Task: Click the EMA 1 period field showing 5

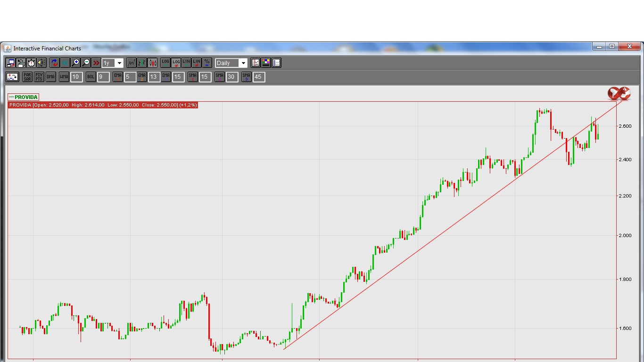Action: [x=131, y=77]
